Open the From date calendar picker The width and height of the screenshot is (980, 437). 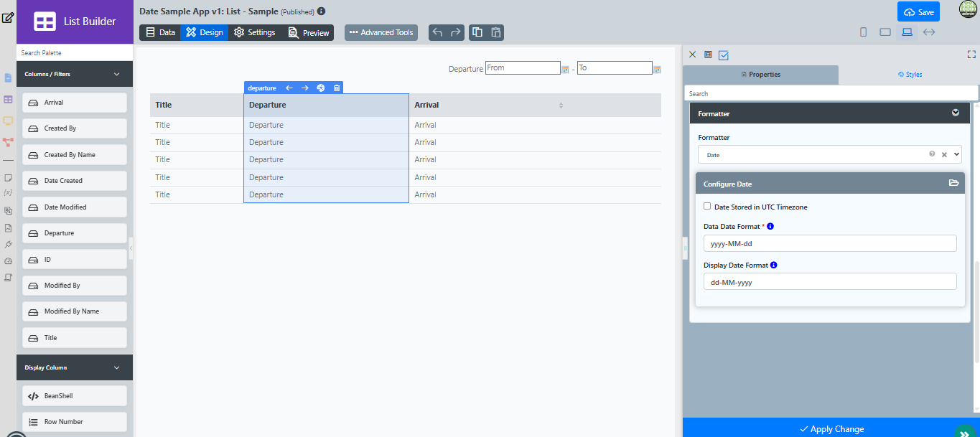pyautogui.click(x=565, y=70)
